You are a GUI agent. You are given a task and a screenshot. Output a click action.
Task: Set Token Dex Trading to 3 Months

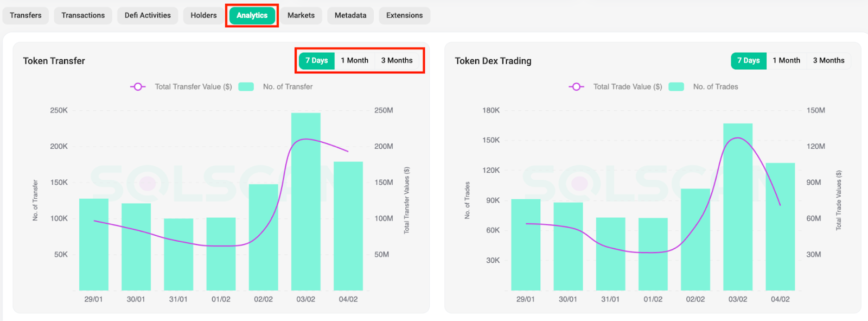(828, 60)
